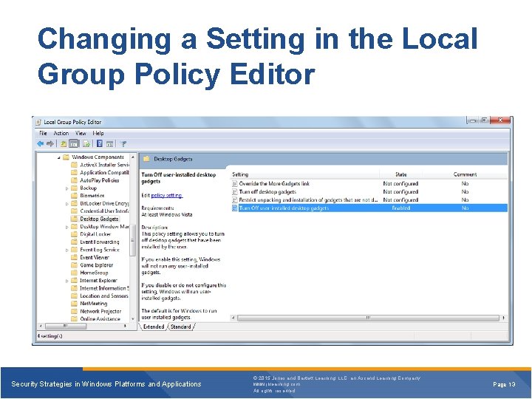The image size is (532, 399).
Task: Click the Up one level folder icon
Action: (63, 144)
